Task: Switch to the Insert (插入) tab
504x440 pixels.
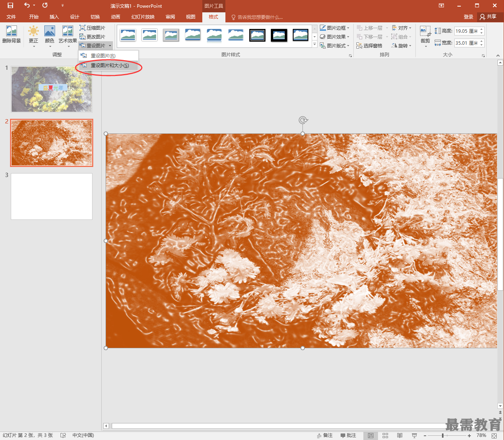Action: coord(54,17)
